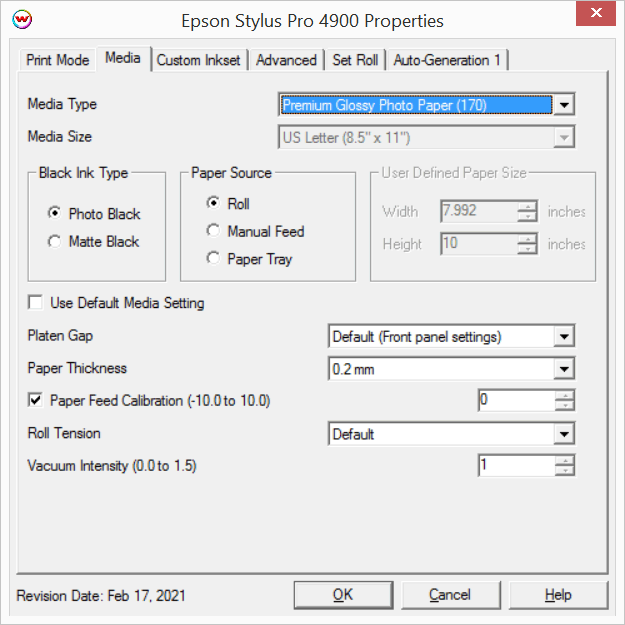Uncheck Paper Feed Calibration checkbox
625x625 pixels.
tap(36, 401)
